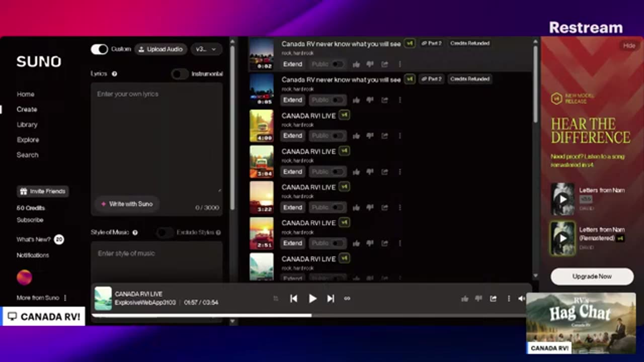The width and height of the screenshot is (644, 362).
Task: Toggle Public on the 0:02 track
Action: [x=338, y=64]
